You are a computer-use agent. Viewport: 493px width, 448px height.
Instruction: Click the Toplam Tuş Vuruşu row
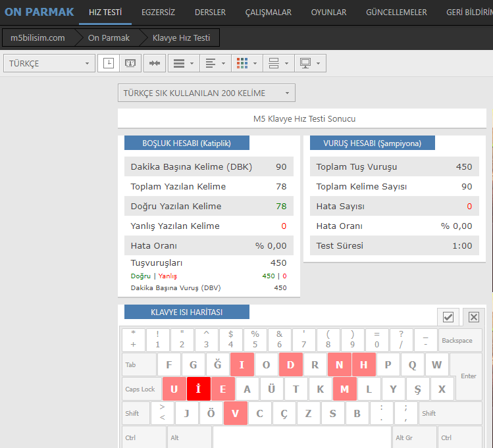click(394, 166)
